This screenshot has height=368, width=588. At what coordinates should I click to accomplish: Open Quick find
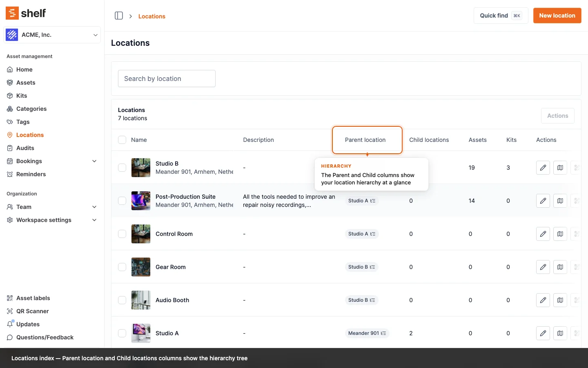pos(501,16)
